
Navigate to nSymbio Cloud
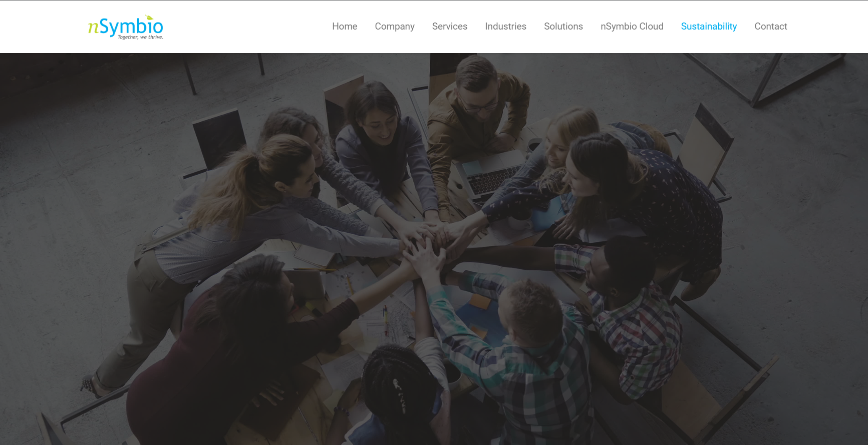click(x=632, y=27)
